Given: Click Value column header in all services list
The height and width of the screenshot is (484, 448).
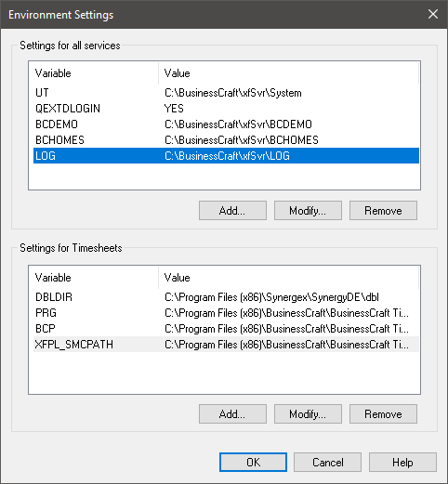Looking at the screenshot, I should click(x=288, y=73).
